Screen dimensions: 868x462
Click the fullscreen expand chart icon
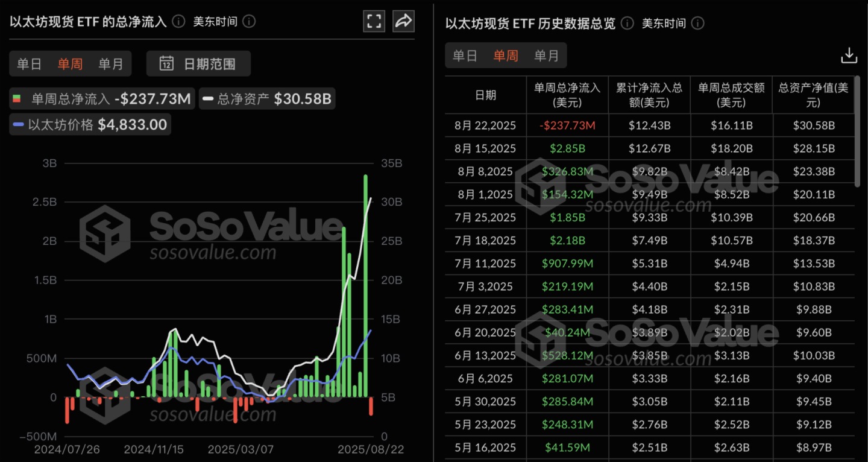click(374, 22)
